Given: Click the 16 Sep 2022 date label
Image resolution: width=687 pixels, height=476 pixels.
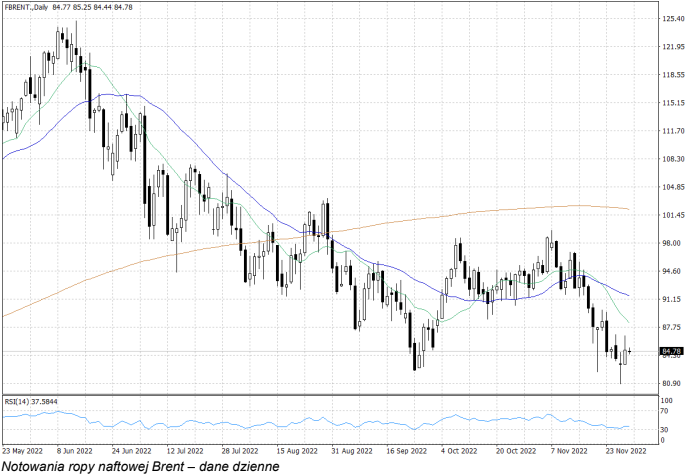Looking at the screenshot, I should (406, 451).
